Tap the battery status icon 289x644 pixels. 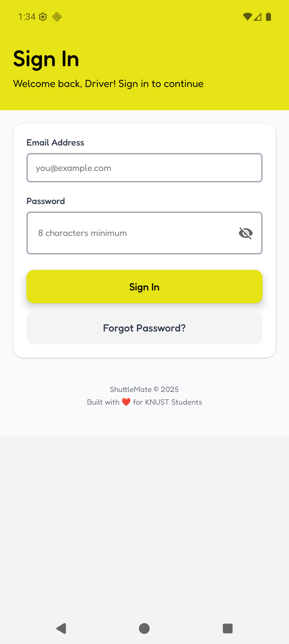(269, 17)
